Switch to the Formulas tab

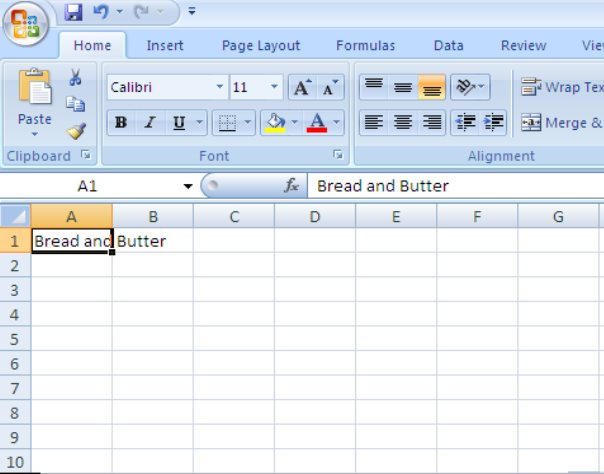pos(366,45)
